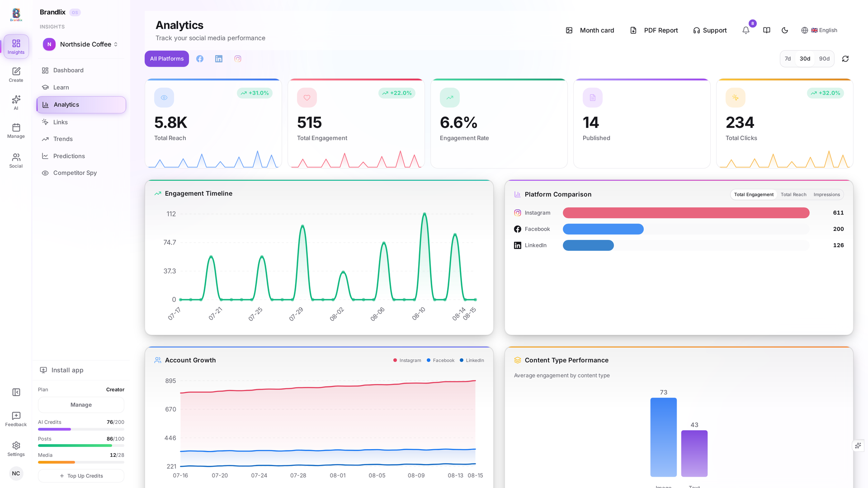Image resolution: width=868 pixels, height=488 pixels.
Task: Toggle dark mode with the moon icon
Action: 785,30
